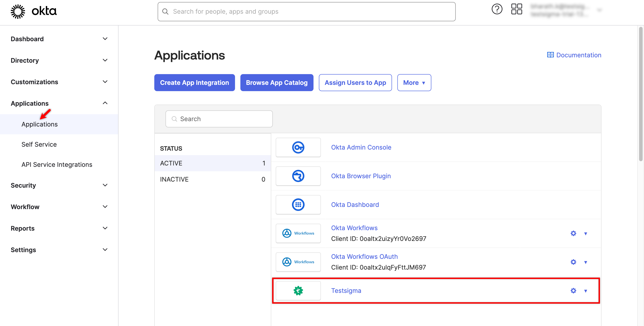Click the Okta Workflows app icon
This screenshot has height=326, width=644.
pos(298,233)
